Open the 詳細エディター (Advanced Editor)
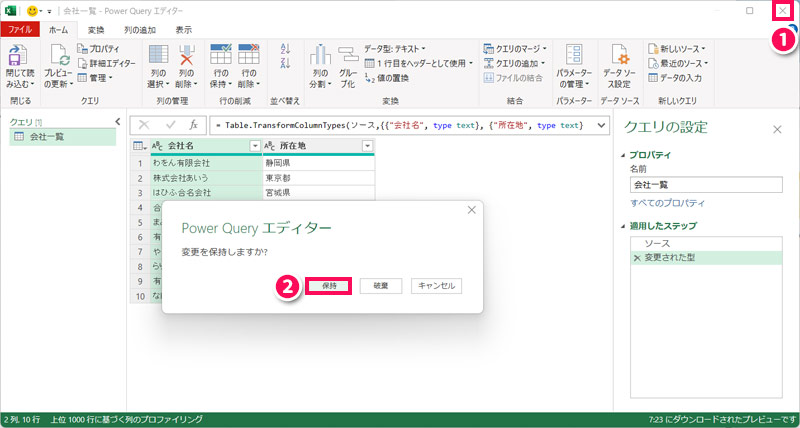 [107, 64]
